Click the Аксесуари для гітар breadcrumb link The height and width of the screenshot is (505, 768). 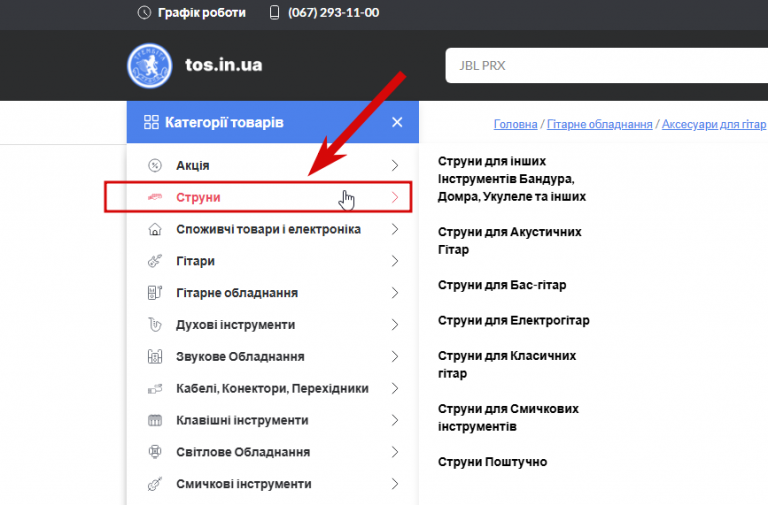coord(714,124)
